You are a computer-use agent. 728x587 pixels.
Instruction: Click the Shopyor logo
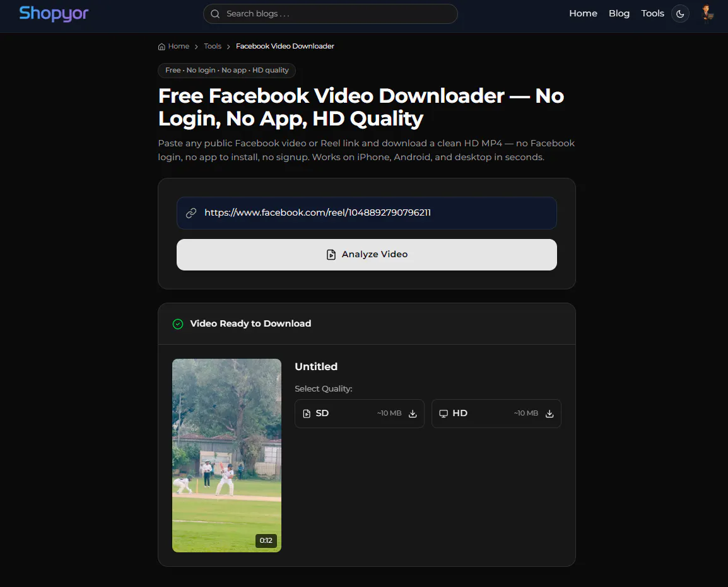pyautogui.click(x=54, y=14)
